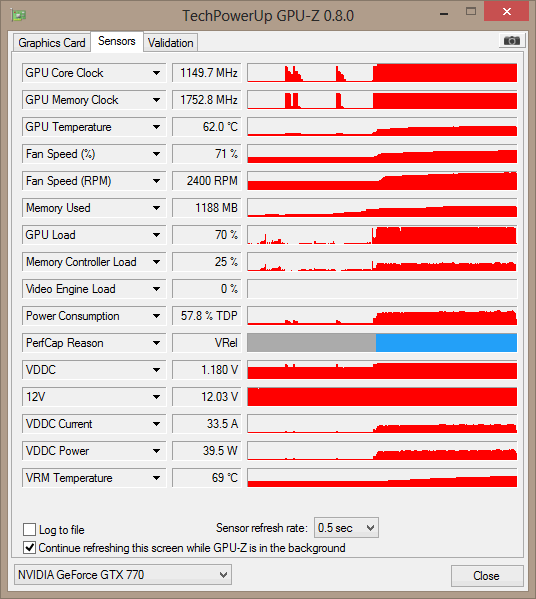
Task: Click the Power Consumption history graph
Action: pos(382,316)
